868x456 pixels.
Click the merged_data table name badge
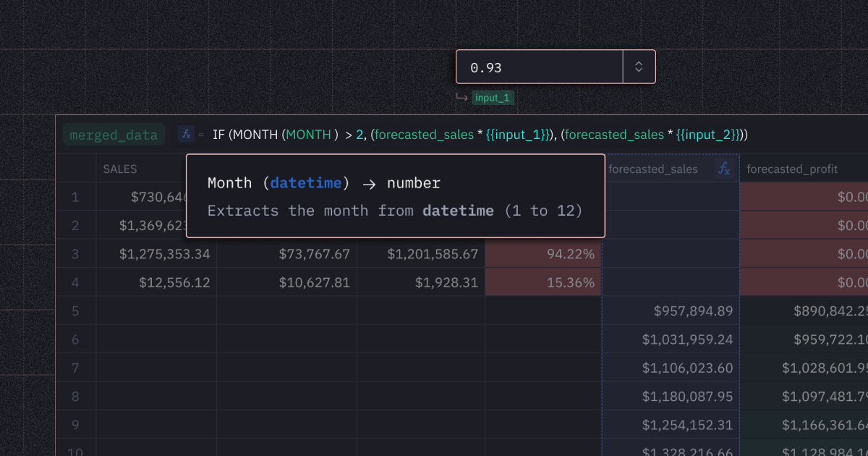[114, 135]
